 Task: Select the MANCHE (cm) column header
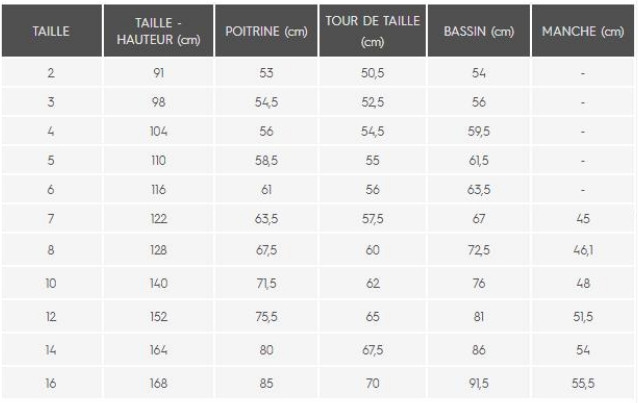583,31
